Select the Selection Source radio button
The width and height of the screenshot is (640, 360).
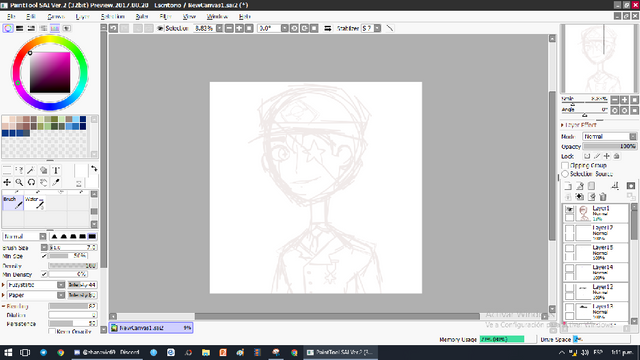[565, 174]
